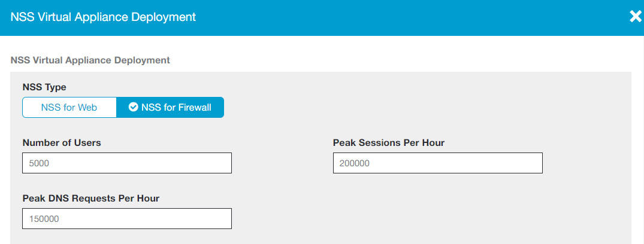Click the Peak Sessions Per Hour label
Screen dimensions: 644x244
click(388, 142)
